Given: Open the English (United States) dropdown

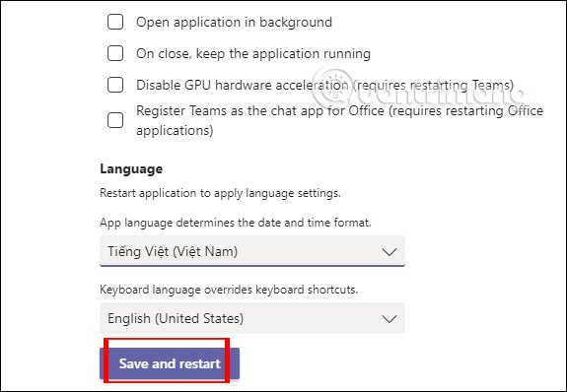Looking at the screenshot, I should 252,318.
